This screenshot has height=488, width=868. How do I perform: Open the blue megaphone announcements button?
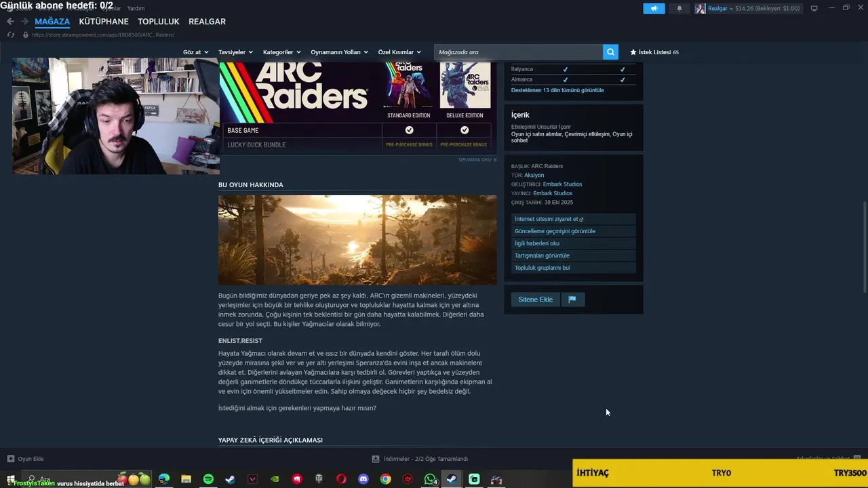(x=654, y=8)
